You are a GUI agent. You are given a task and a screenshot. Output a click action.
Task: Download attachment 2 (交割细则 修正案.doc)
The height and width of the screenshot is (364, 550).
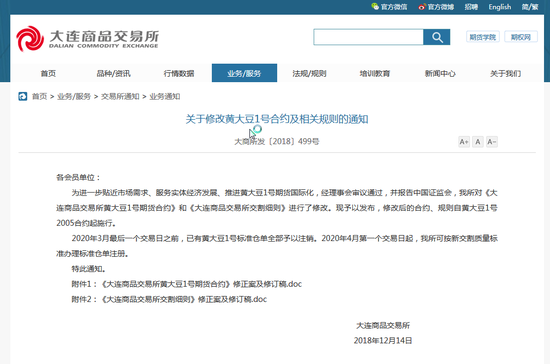[x=169, y=299]
